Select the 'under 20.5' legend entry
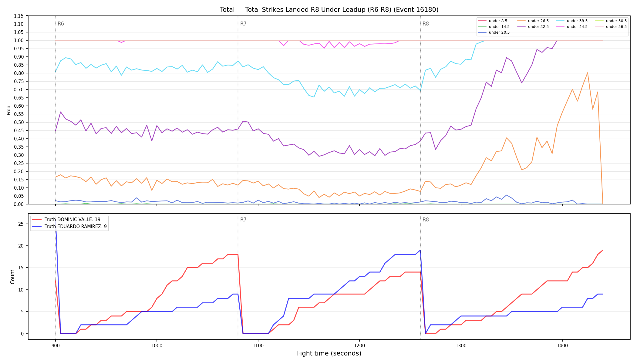The image size is (637, 364). 494,32
